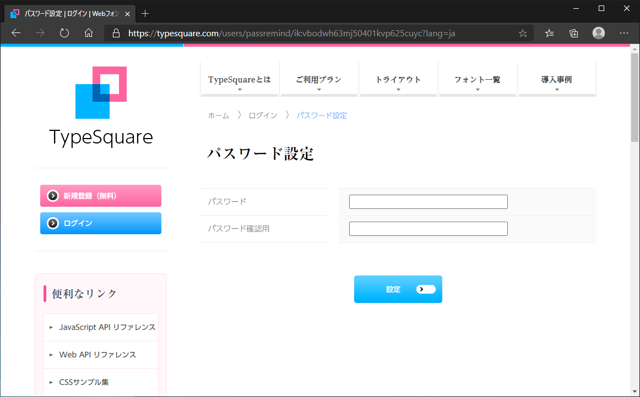Open the 導入事例 menu
Screen dimensions: 640x397
click(557, 80)
